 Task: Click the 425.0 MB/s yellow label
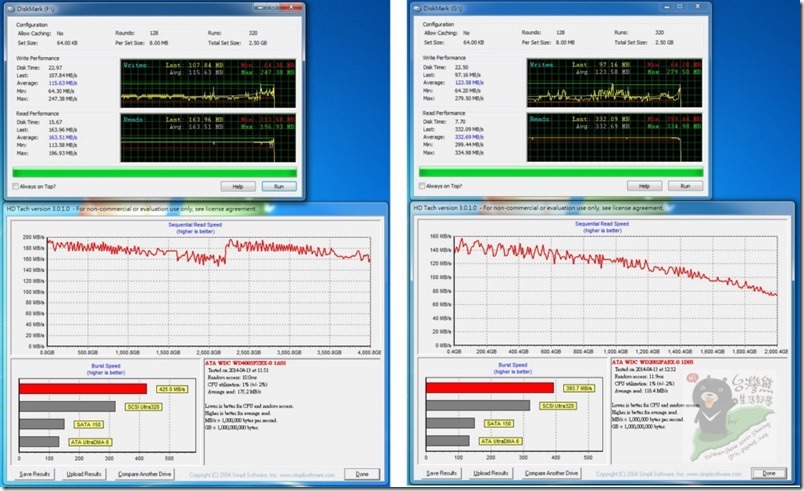click(172, 389)
